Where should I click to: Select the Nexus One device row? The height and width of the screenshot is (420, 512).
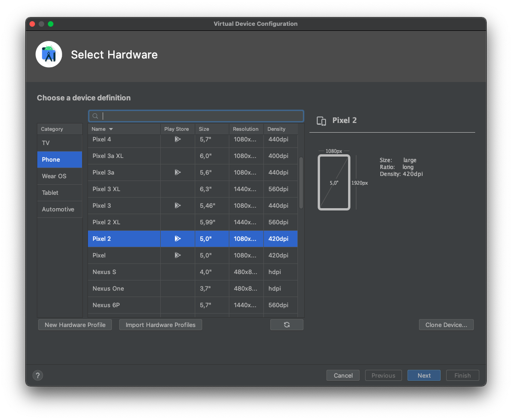click(x=192, y=289)
